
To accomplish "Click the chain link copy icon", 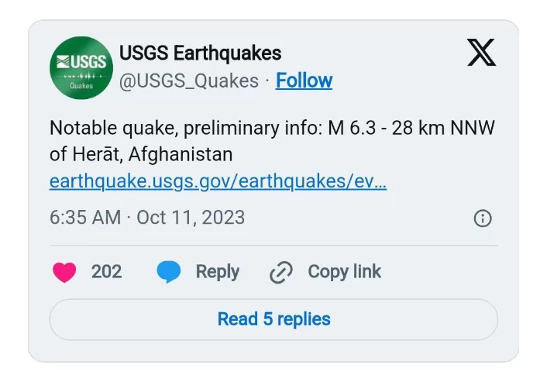I will point(280,272).
